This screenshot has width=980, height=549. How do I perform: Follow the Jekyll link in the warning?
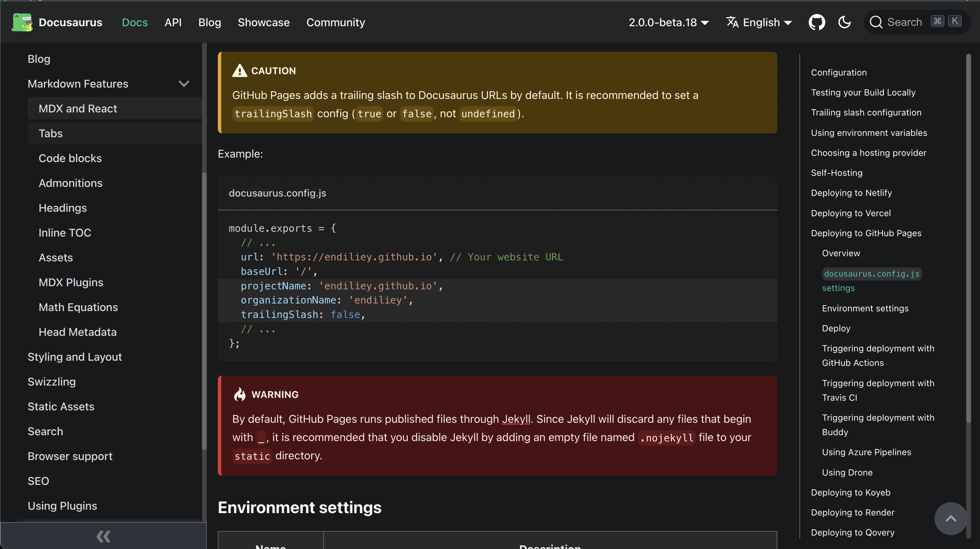(x=516, y=419)
